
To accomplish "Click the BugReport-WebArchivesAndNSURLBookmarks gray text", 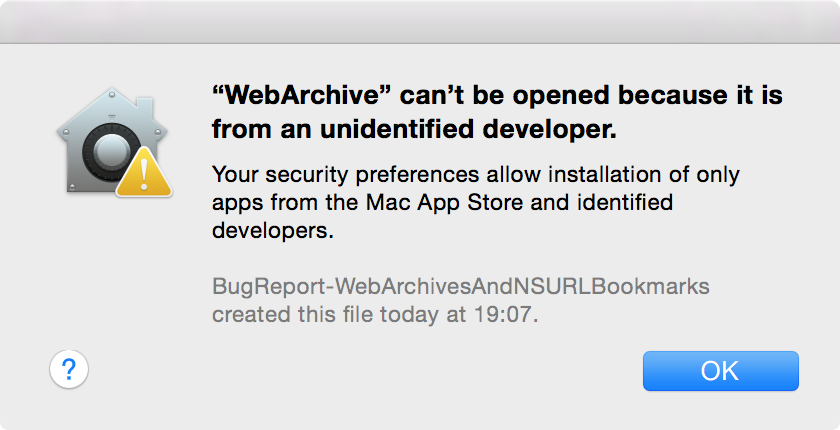I will 461,286.
